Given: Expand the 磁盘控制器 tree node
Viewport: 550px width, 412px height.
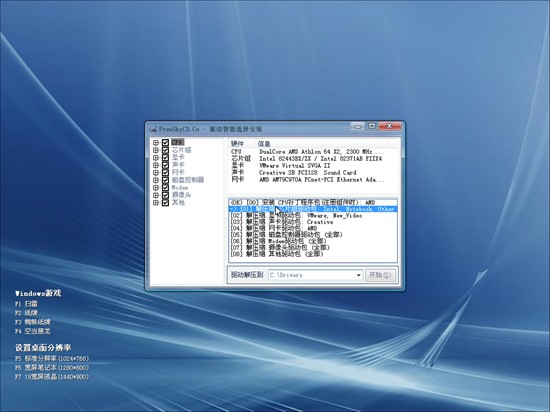Looking at the screenshot, I should [x=156, y=180].
